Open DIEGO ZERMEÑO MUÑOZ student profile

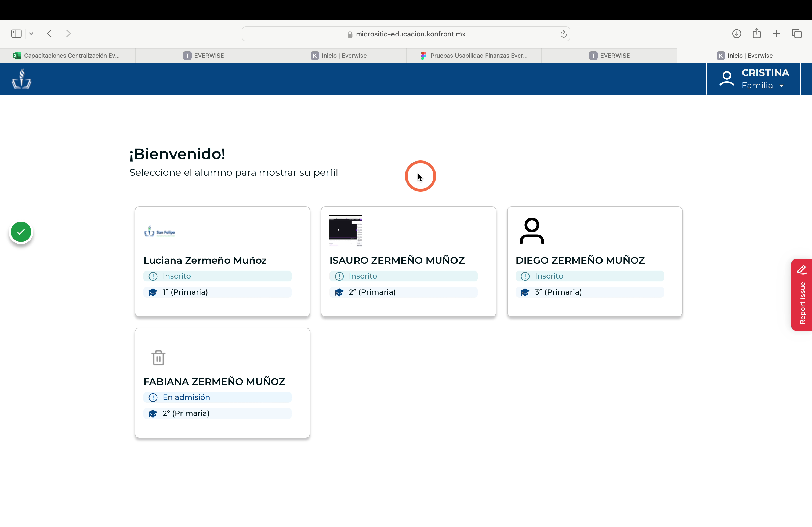click(x=595, y=261)
